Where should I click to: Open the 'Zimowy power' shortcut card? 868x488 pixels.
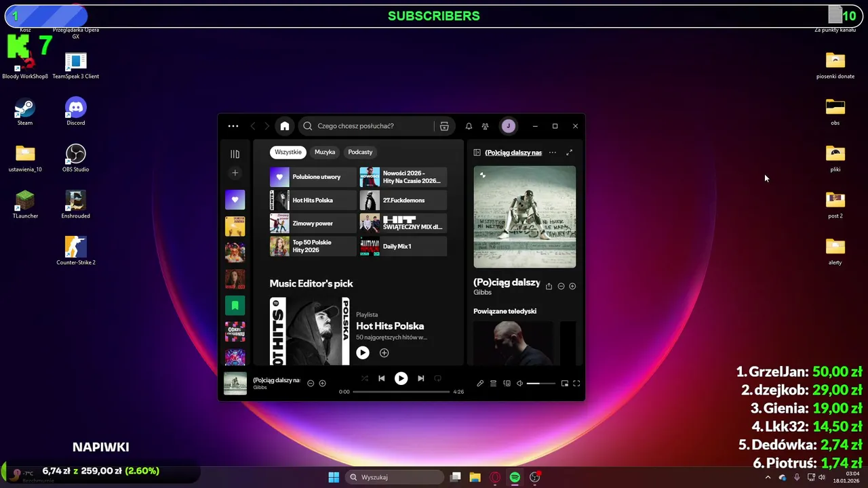[x=313, y=223]
